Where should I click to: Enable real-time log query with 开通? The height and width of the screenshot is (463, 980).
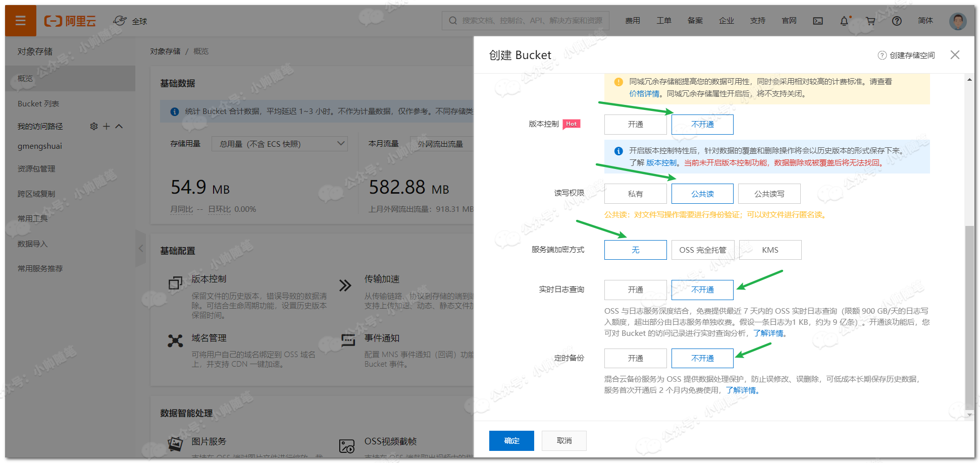(635, 290)
